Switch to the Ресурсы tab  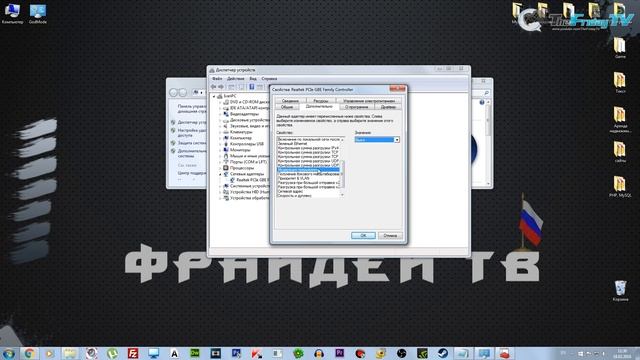pyautogui.click(x=321, y=100)
